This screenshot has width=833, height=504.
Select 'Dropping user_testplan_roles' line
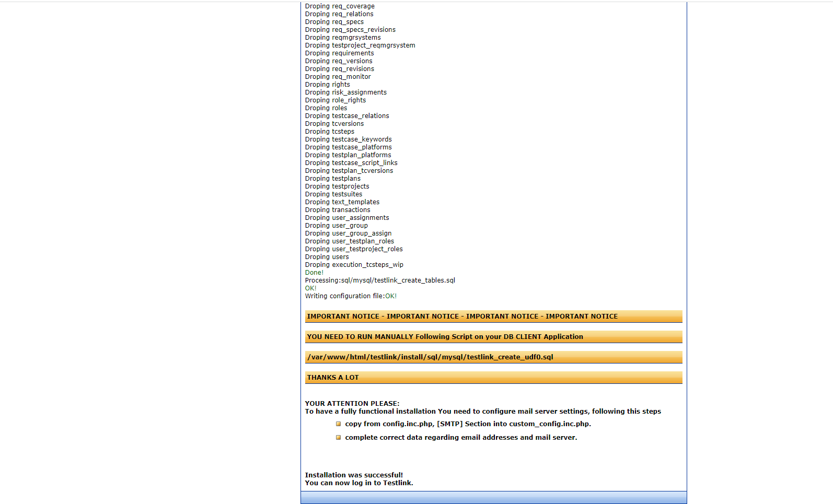pyautogui.click(x=350, y=241)
